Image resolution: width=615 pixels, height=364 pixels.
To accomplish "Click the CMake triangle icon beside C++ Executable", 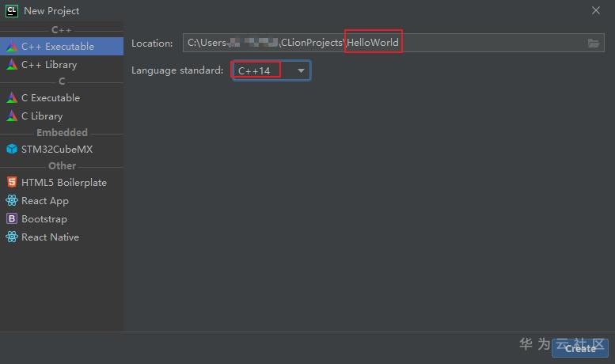I will point(12,46).
